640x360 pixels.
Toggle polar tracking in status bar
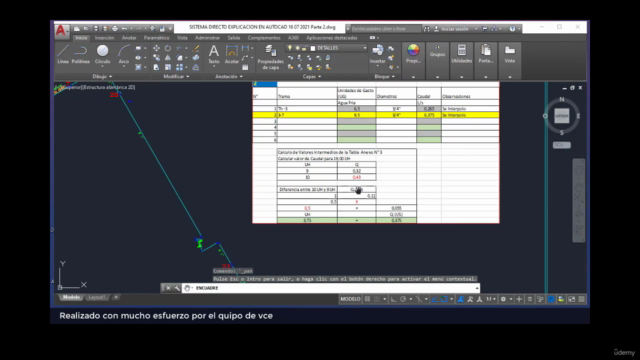pyautogui.click(x=403, y=299)
